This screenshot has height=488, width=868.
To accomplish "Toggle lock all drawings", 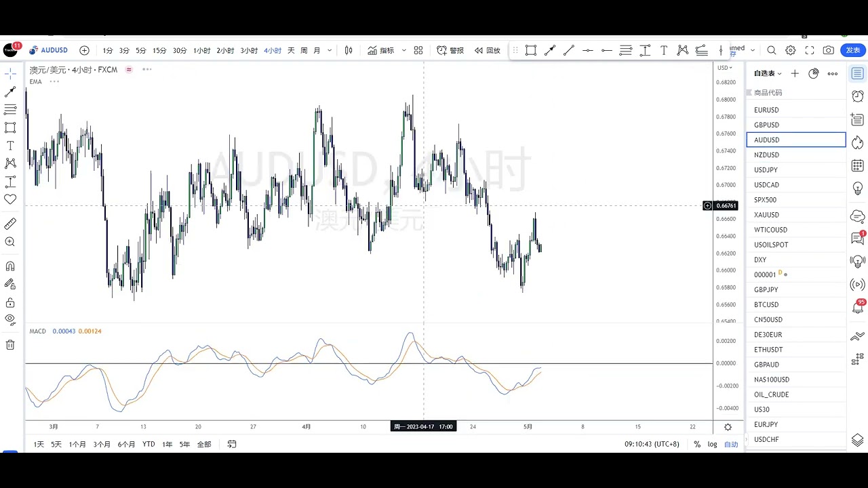I will tap(10, 303).
